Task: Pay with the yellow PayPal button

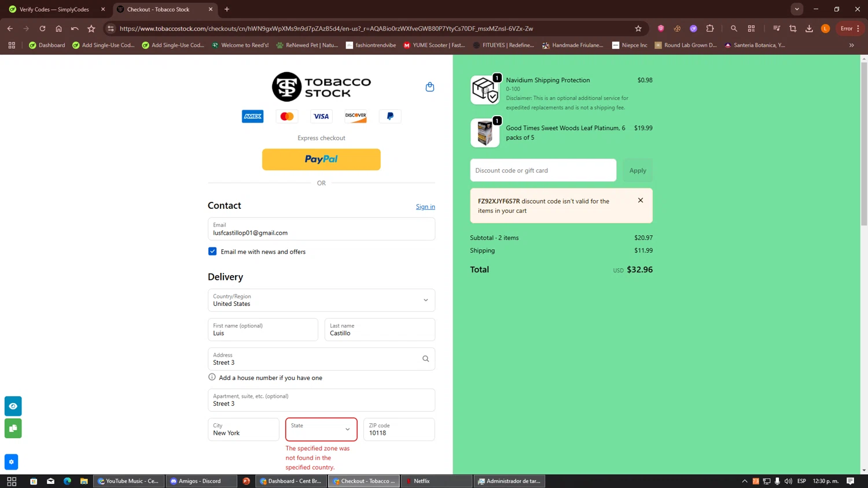Action: point(321,160)
